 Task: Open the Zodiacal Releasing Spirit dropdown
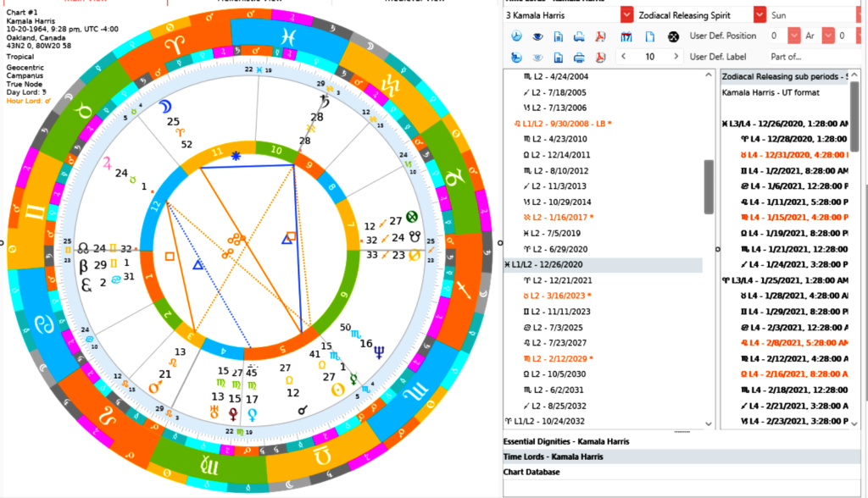coord(759,15)
